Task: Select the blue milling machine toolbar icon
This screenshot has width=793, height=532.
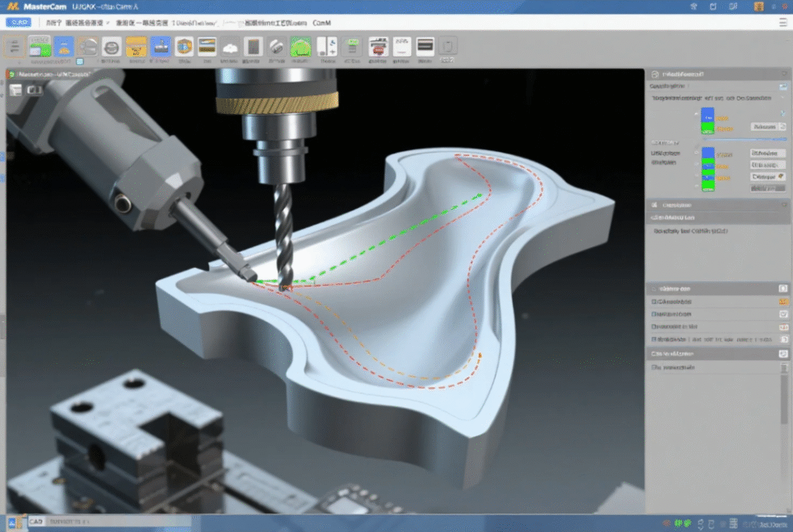Action: click(x=160, y=46)
